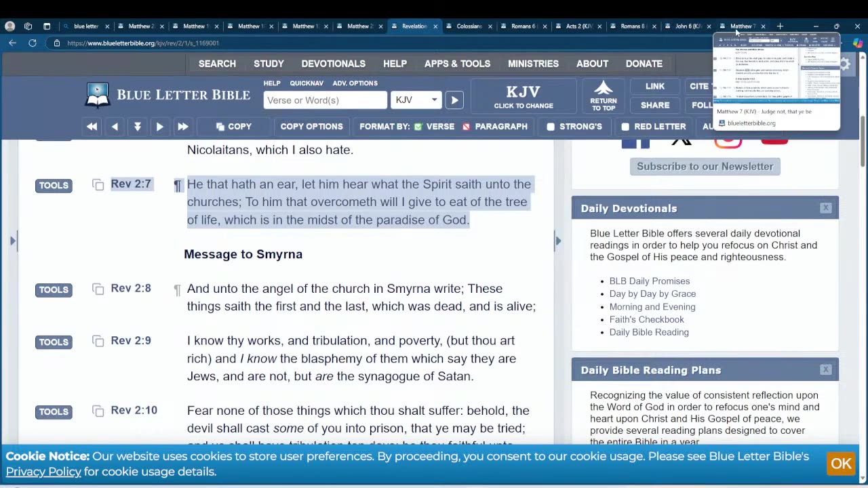Screen dimensions: 868x488
Task: Click the SHARE button
Action: click(655, 105)
